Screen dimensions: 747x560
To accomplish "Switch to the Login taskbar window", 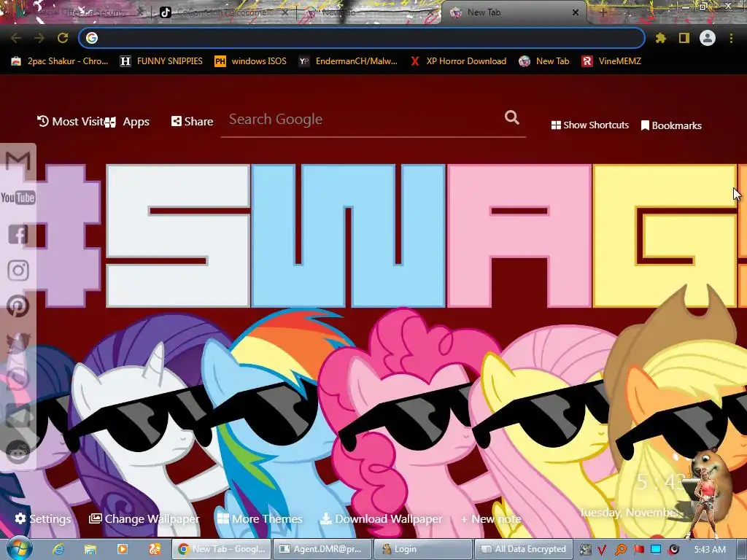I will pos(424,549).
